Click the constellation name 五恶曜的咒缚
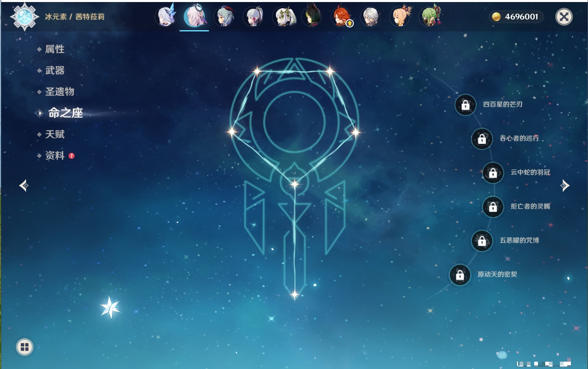Image resolution: width=588 pixels, height=369 pixels. pyautogui.click(x=519, y=240)
